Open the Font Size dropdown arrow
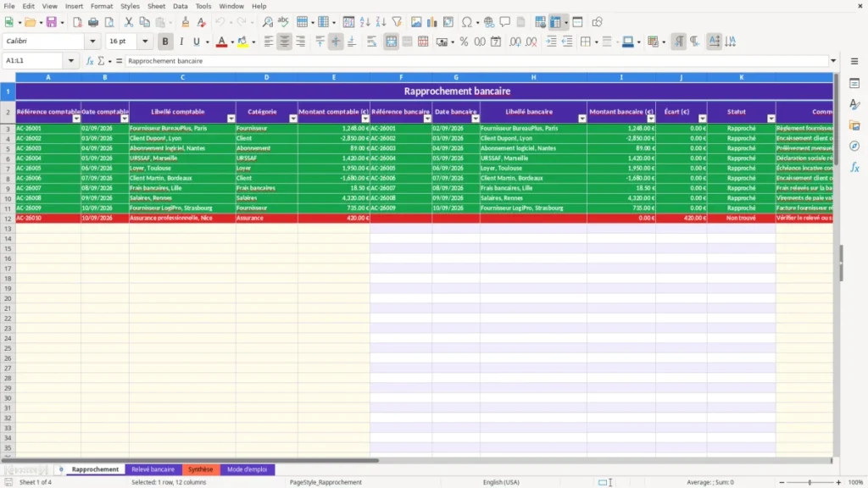The height and width of the screenshot is (488, 868). (145, 41)
